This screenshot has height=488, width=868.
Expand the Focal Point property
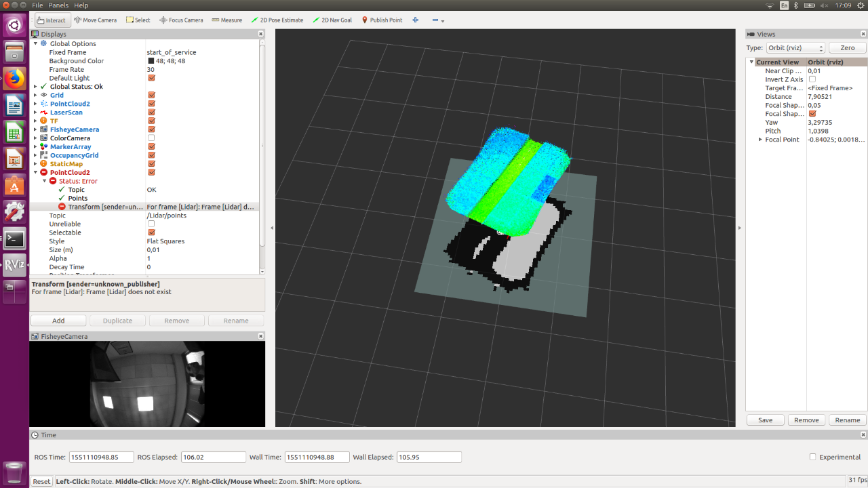click(761, 140)
